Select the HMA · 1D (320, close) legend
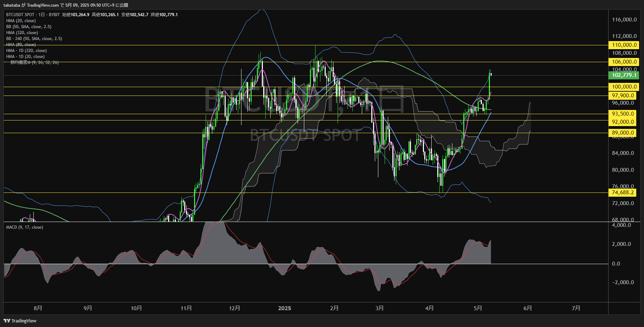Viewport: 644px width, 327px height. (x=26, y=51)
